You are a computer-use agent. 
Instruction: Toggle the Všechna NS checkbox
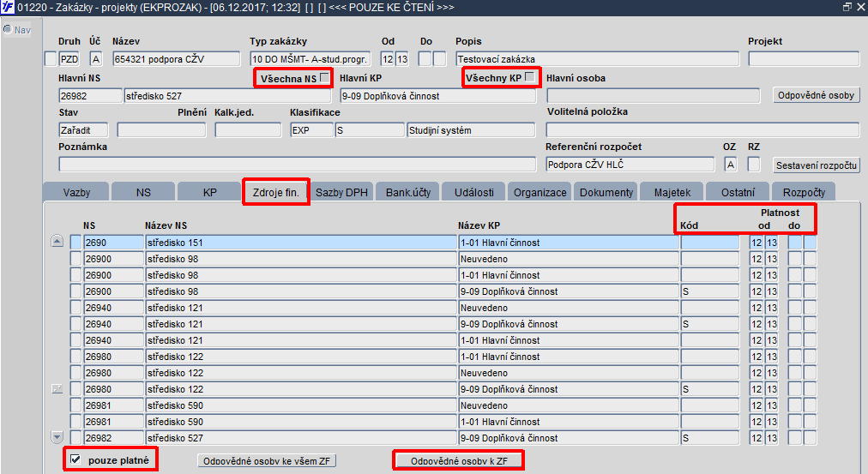tap(325, 77)
